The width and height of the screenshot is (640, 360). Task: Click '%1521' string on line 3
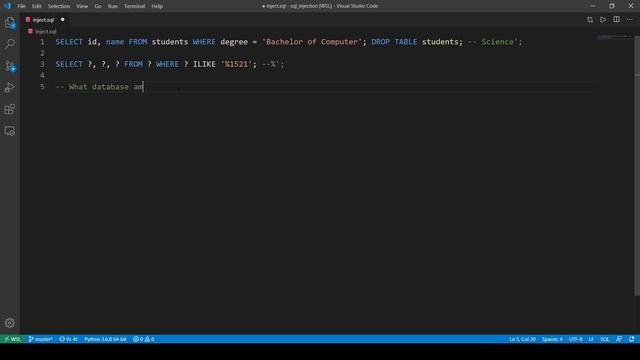[x=236, y=64]
